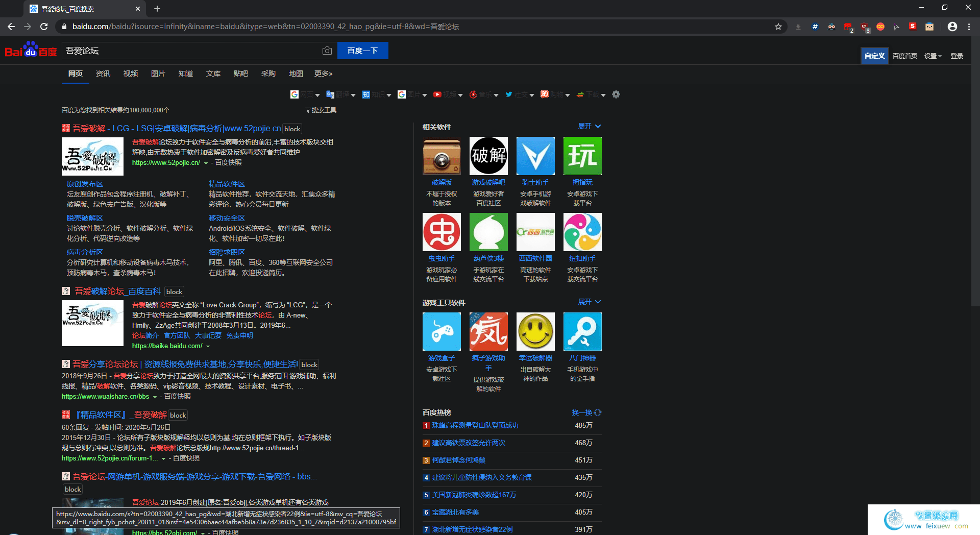
Task: Click the 八门神器 key icon
Action: point(582,331)
